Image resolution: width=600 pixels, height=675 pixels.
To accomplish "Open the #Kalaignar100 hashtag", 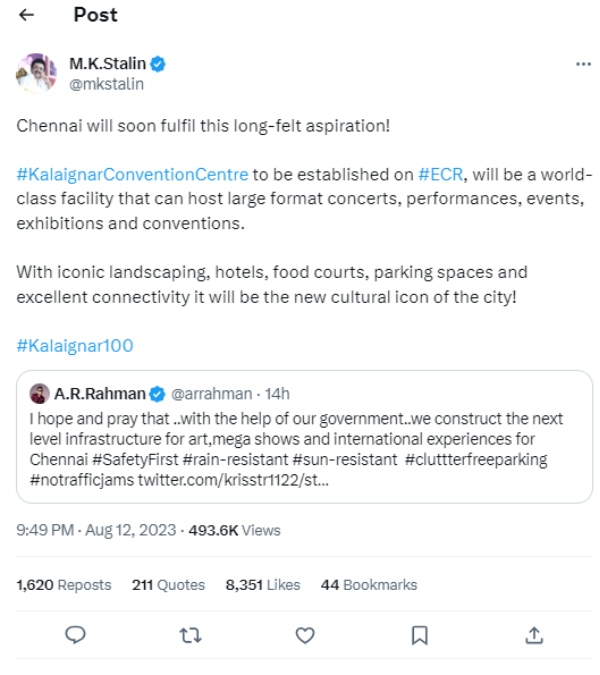I will pos(75,346).
